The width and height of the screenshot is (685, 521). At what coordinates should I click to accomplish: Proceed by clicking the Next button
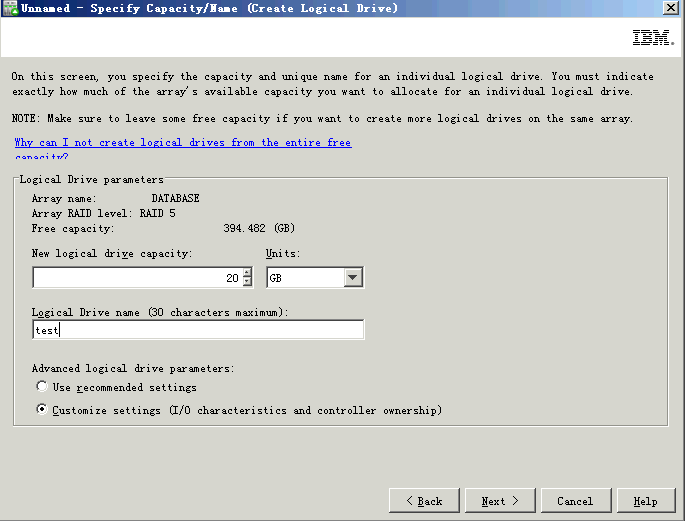pyautogui.click(x=499, y=501)
